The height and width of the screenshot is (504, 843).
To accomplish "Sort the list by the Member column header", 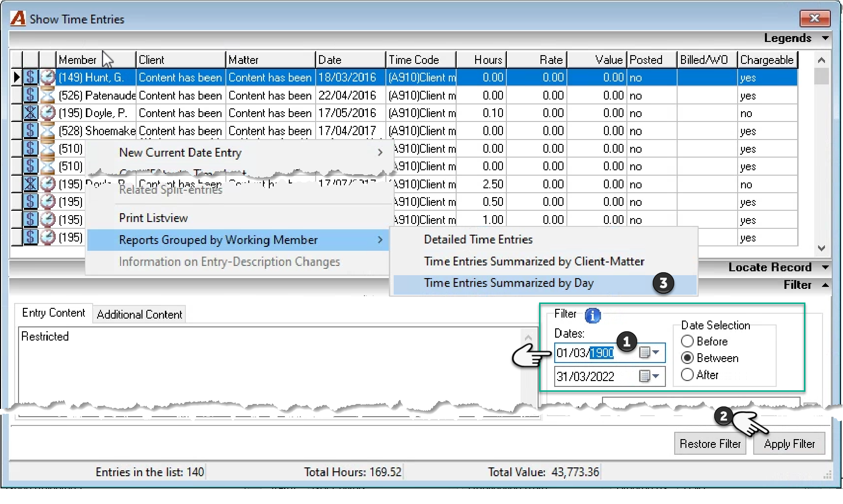I will point(96,60).
